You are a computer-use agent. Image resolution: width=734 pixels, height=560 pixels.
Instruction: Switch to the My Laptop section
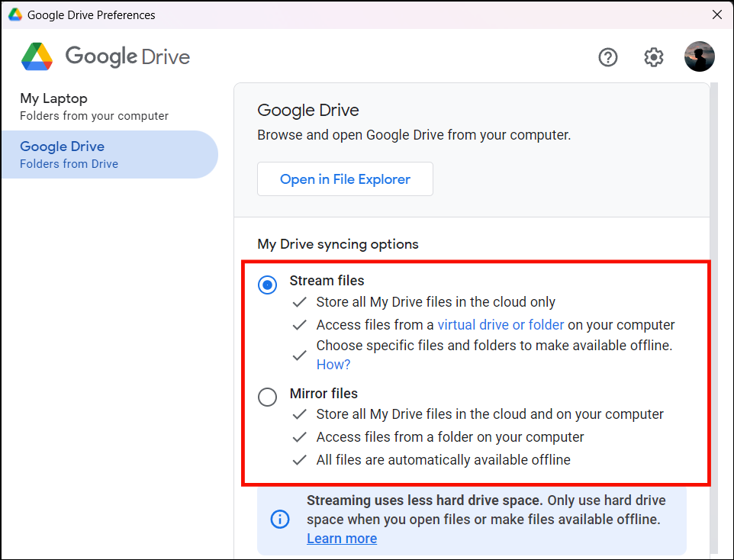56,98
